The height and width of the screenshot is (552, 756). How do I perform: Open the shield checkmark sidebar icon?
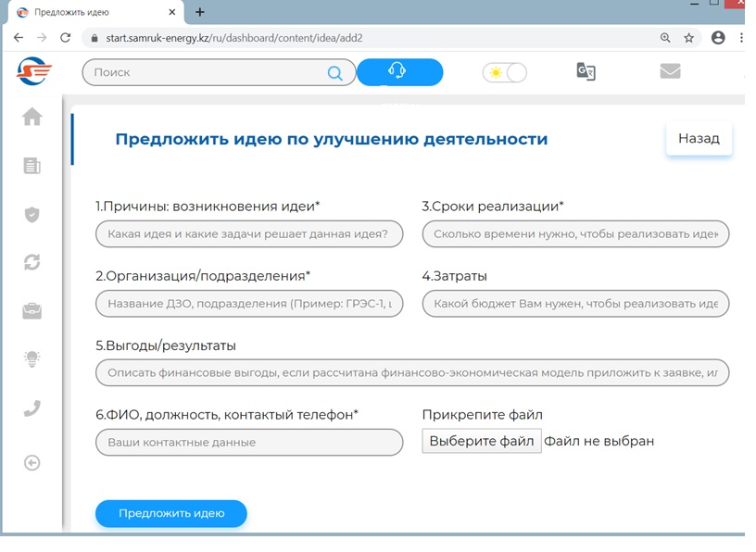pos(32,214)
